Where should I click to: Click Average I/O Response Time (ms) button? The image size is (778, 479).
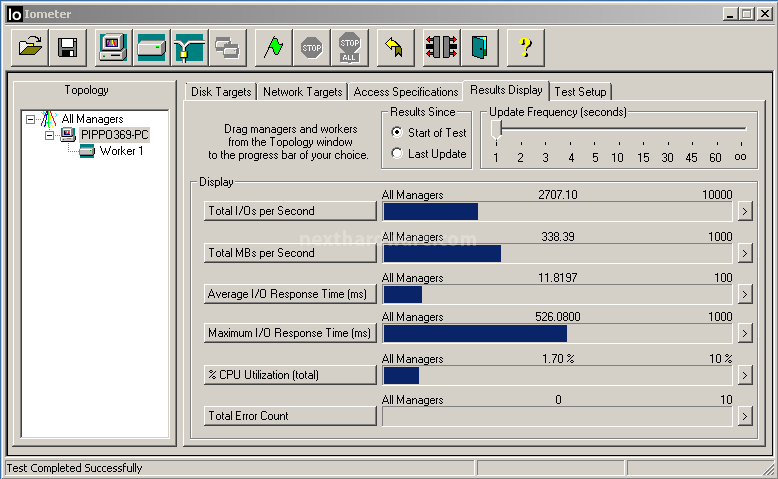click(290, 294)
